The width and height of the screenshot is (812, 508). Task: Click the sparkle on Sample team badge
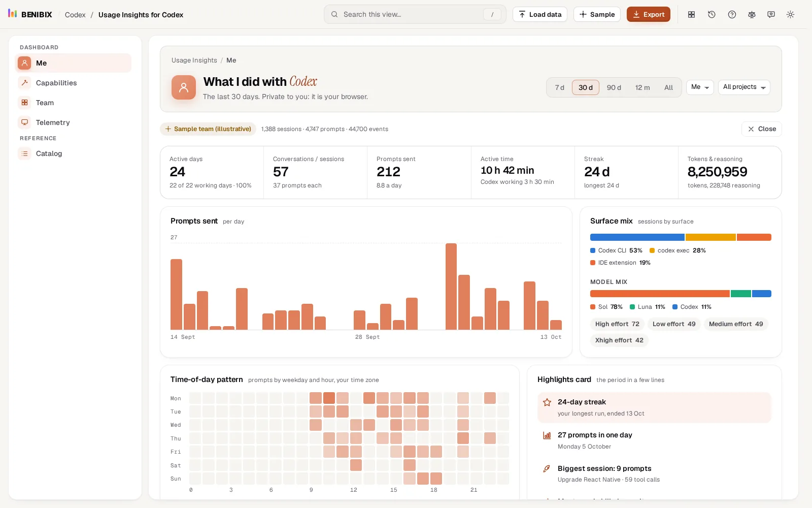(168, 129)
